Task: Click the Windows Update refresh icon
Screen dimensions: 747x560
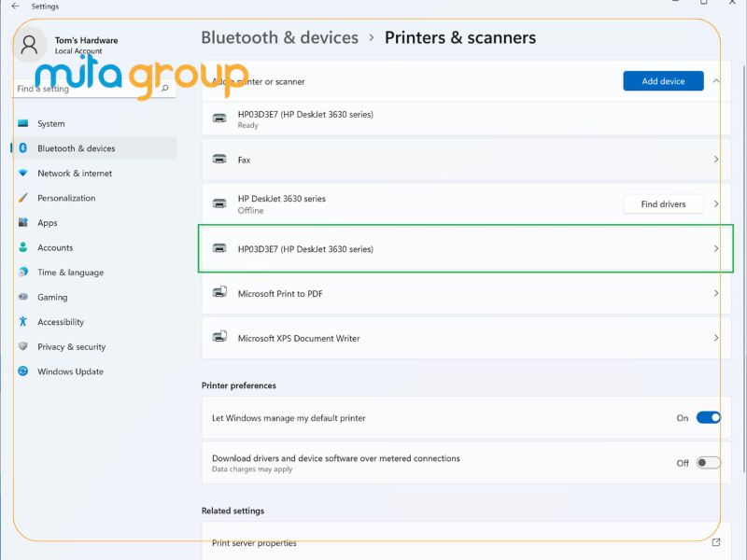Action: tap(22, 371)
